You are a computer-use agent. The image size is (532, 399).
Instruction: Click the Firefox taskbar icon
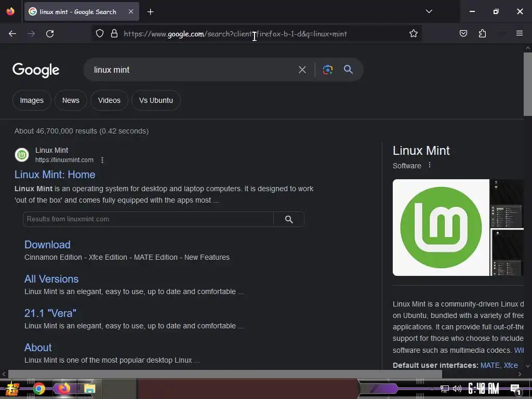click(x=64, y=389)
